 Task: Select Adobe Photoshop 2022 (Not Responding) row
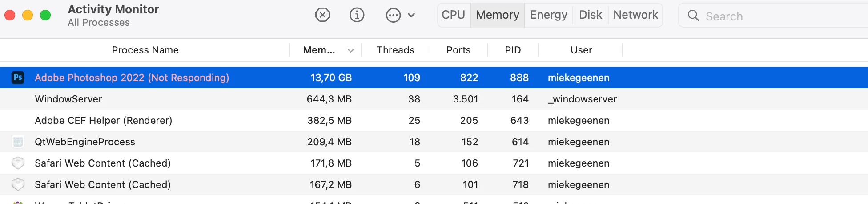tap(434, 78)
